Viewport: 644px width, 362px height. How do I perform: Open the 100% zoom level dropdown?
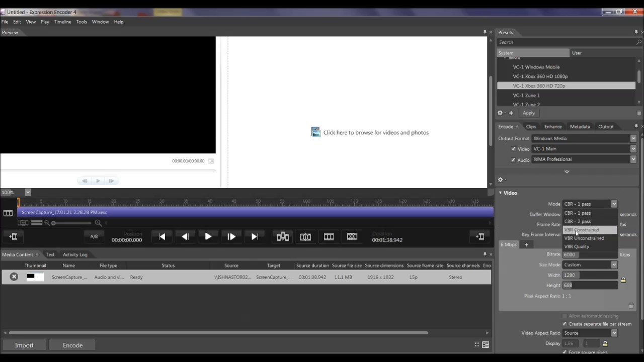click(28, 192)
